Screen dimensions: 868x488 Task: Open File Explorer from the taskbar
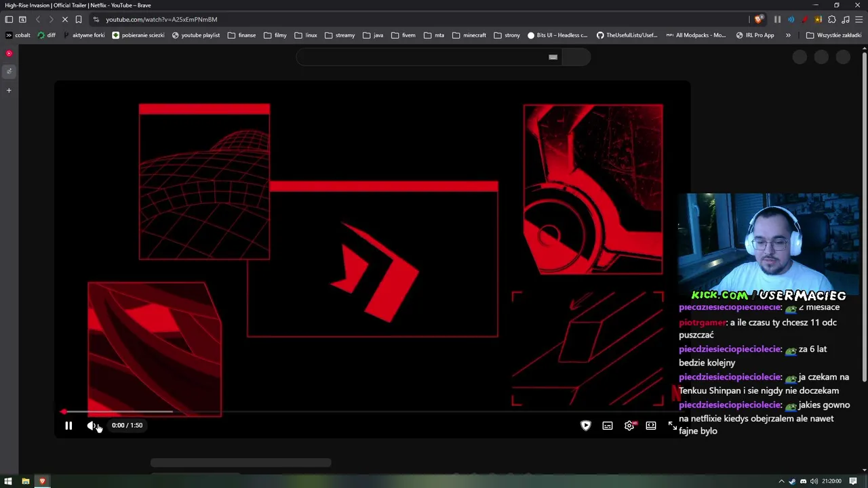pyautogui.click(x=26, y=481)
